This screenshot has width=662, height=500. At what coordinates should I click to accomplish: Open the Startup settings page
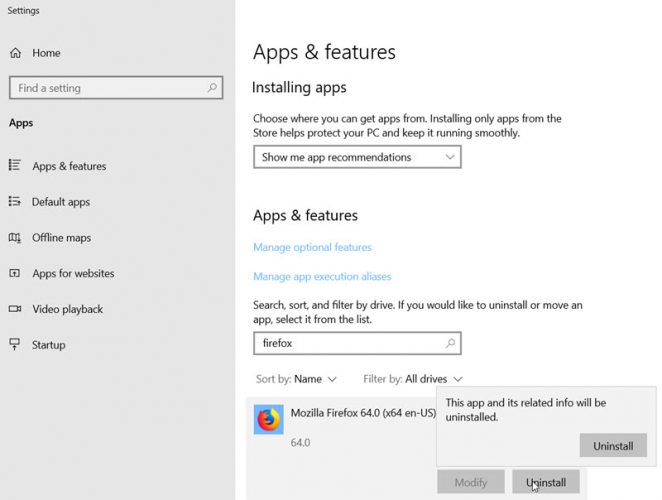click(x=49, y=345)
